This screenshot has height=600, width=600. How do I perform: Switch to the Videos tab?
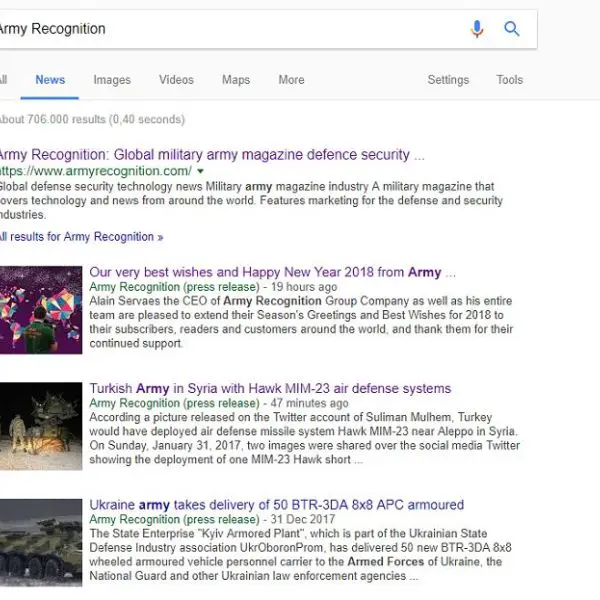pos(176,80)
